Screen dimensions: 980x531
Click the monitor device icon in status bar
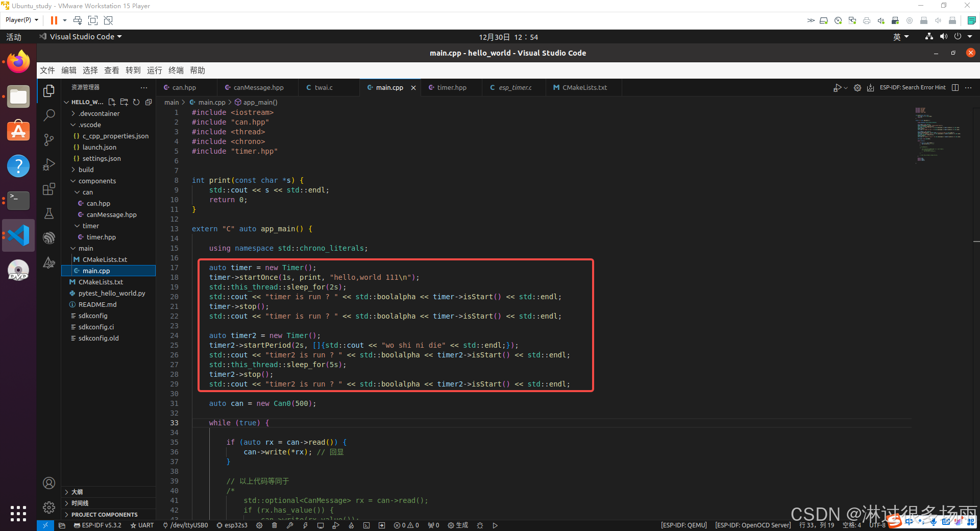coord(321,525)
